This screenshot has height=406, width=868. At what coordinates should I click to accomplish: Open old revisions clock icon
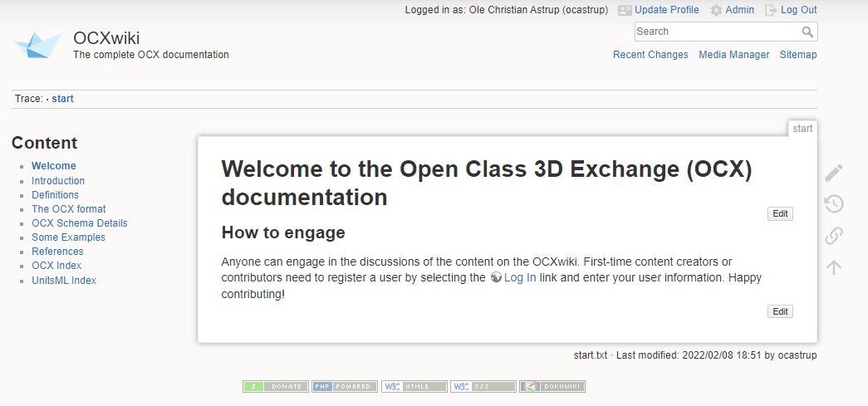(x=834, y=204)
